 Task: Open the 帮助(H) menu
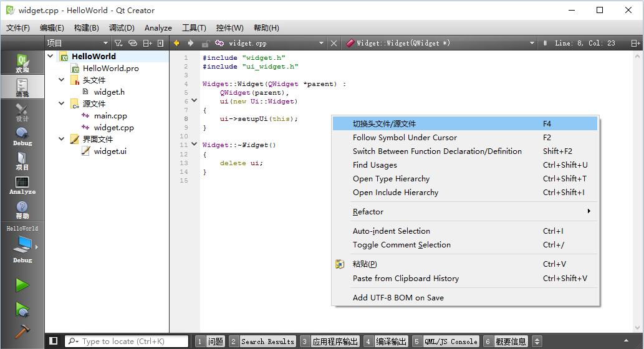pos(266,28)
